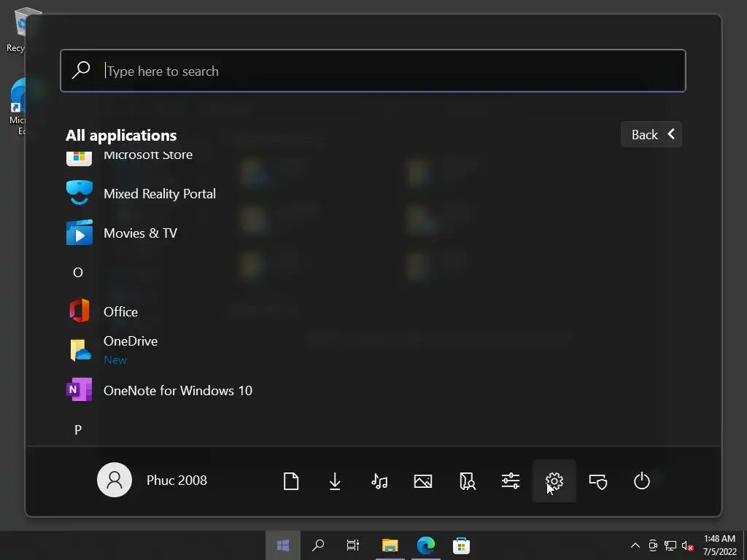Image resolution: width=747 pixels, height=560 pixels.
Task: Click the Phuc 2008 account name
Action: [177, 480]
